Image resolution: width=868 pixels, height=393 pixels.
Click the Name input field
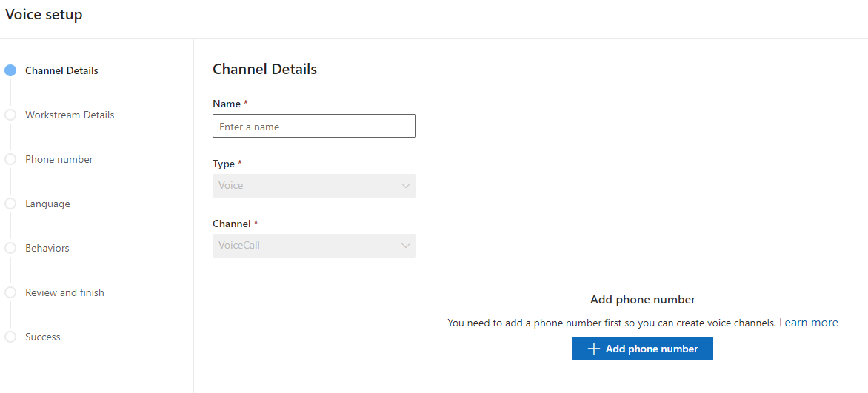(314, 126)
